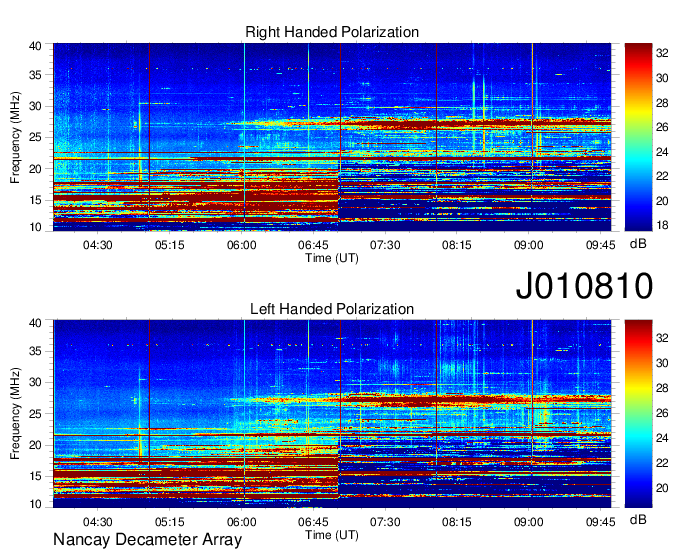680x552 pixels.
Task: Click 20 value on Left Handed color scale
Action: pyautogui.click(x=662, y=488)
